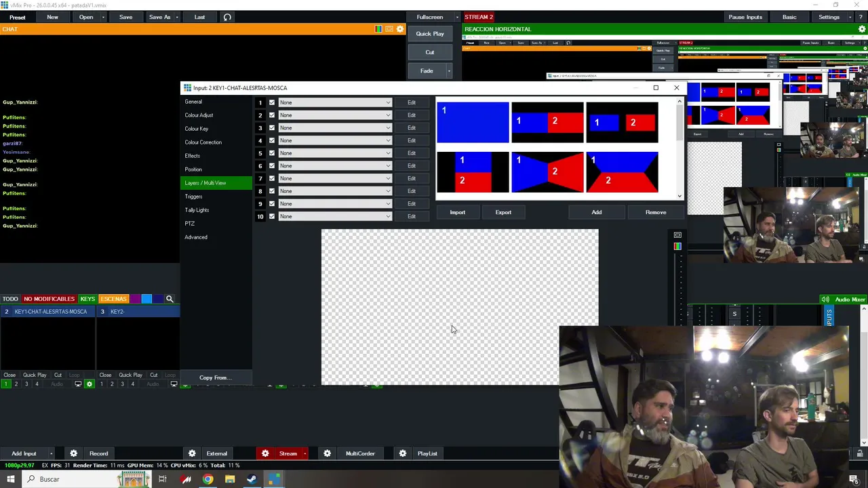Open the layer 2 input dropdown
Screen dimensions: 868x488
(335, 115)
